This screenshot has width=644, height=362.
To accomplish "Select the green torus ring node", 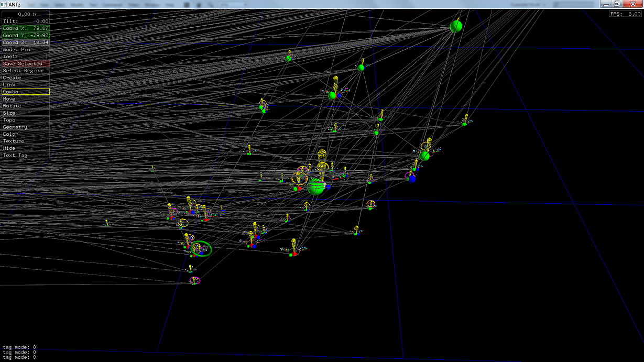I will pos(202,249).
